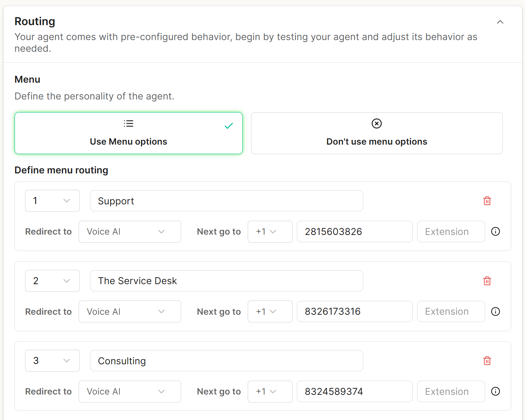Open the menu key dropdown showing 1

click(x=52, y=201)
